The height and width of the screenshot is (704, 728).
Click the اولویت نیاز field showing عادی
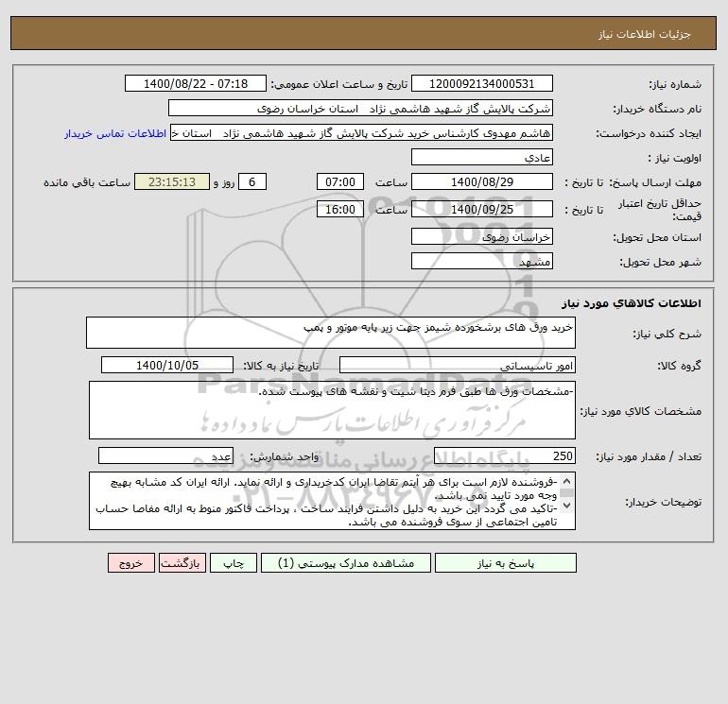[482, 157]
